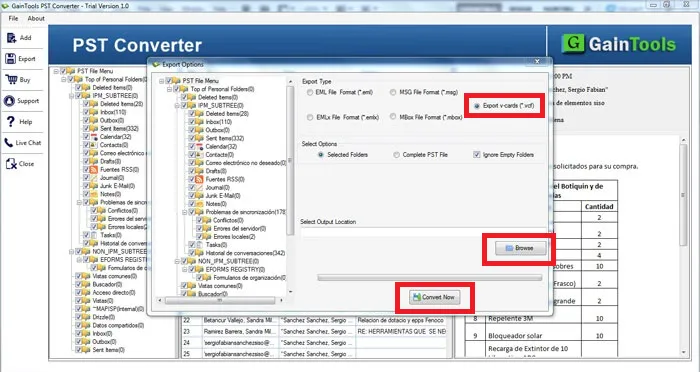Collapse IPM_SUBTREE node in dialog tree

coord(177,105)
